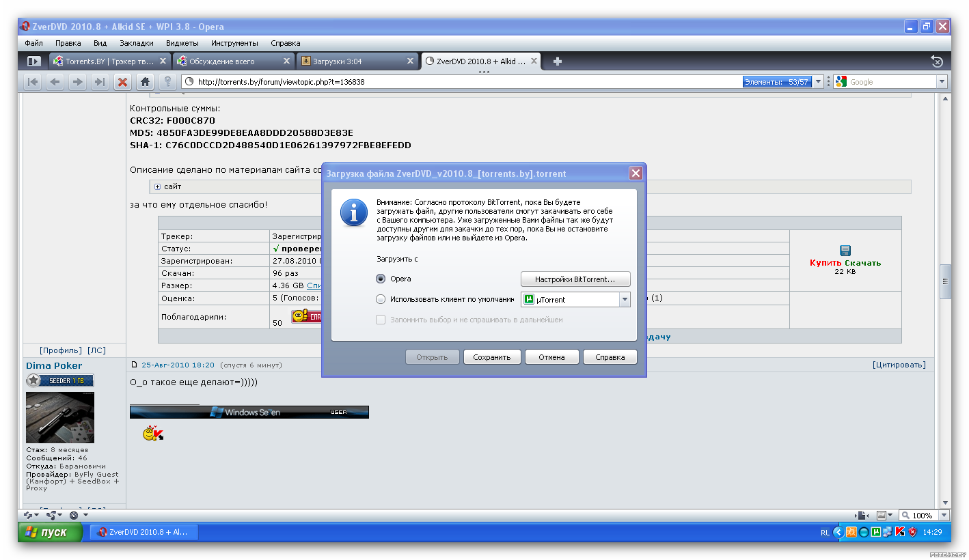Click the Dima Poker avatar image
Screen dimensions: 969x560
60,417
